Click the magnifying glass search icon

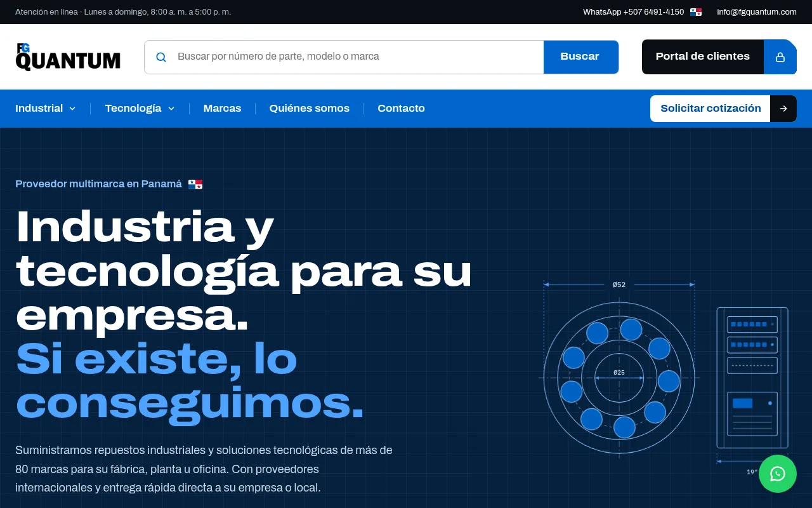click(161, 57)
